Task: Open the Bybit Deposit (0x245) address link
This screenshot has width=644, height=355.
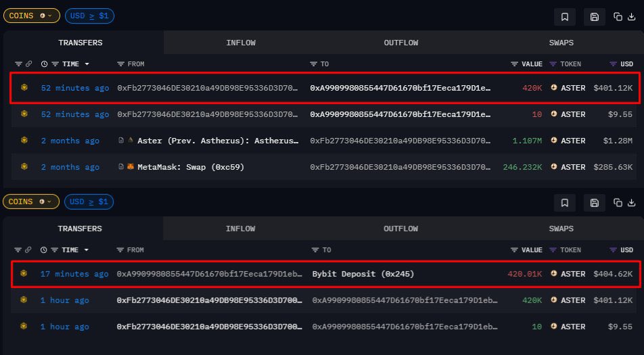Action: pos(363,274)
